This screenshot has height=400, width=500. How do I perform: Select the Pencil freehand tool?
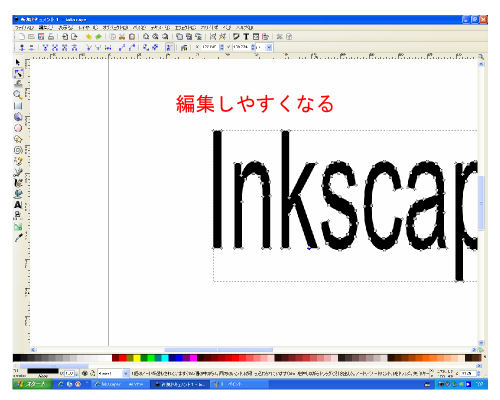tap(18, 161)
